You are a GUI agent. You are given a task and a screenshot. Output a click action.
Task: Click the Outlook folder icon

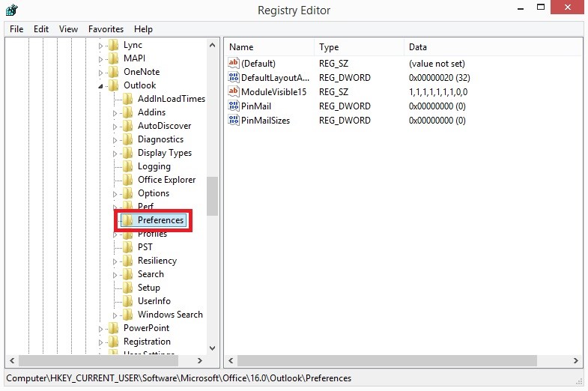pyautogui.click(x=114, y=86)
